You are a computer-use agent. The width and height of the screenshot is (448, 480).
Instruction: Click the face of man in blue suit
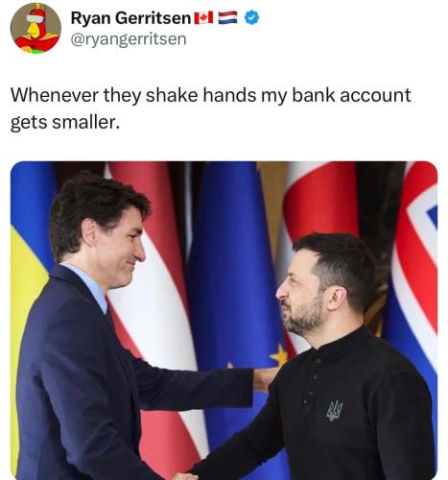pyautogui.click(x=123, y=248)
